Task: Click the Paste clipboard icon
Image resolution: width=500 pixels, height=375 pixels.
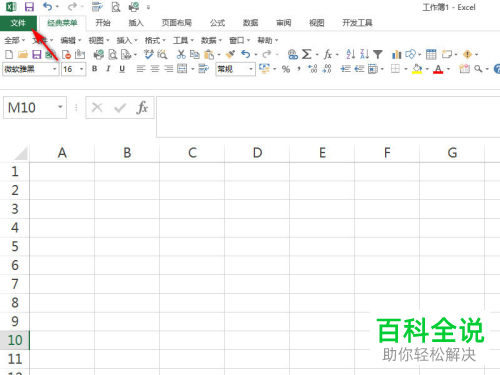Action: [209, 54]
